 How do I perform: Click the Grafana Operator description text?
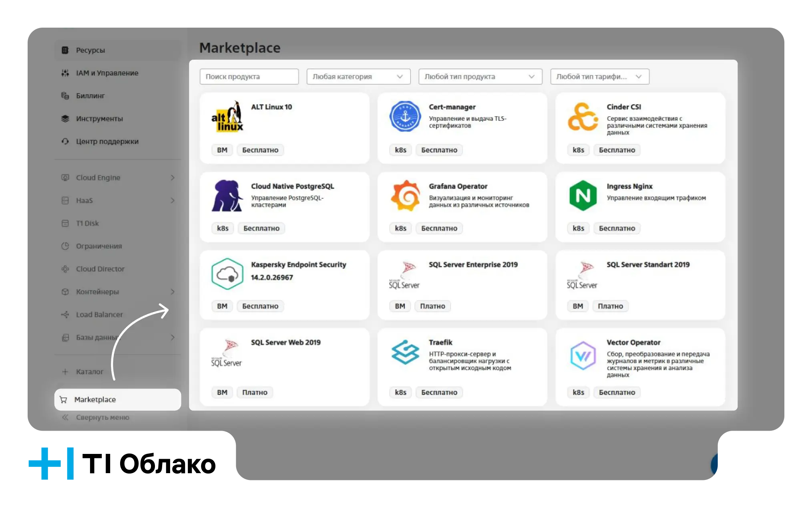[x=479, y=202]
